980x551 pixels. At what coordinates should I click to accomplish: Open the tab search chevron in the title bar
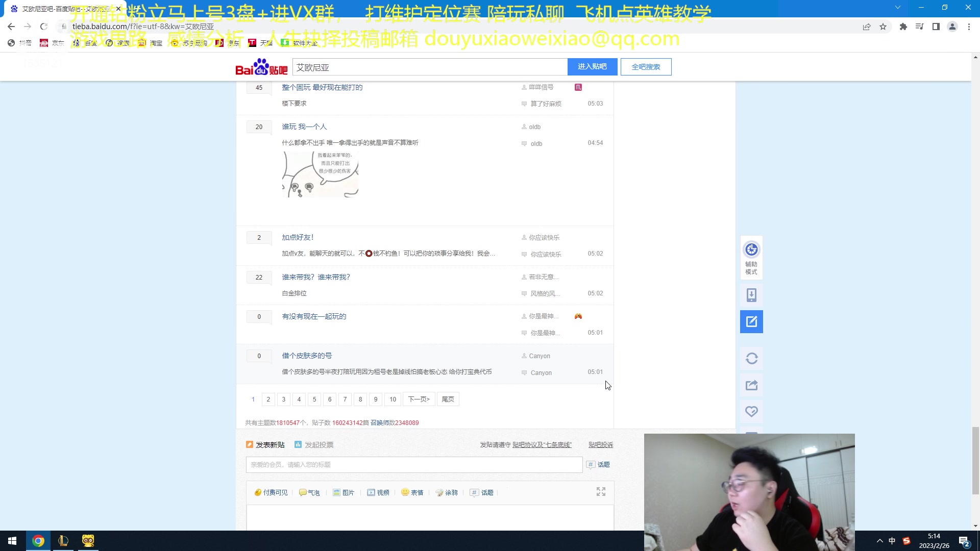pyautogui.click(x=898, y=7)
